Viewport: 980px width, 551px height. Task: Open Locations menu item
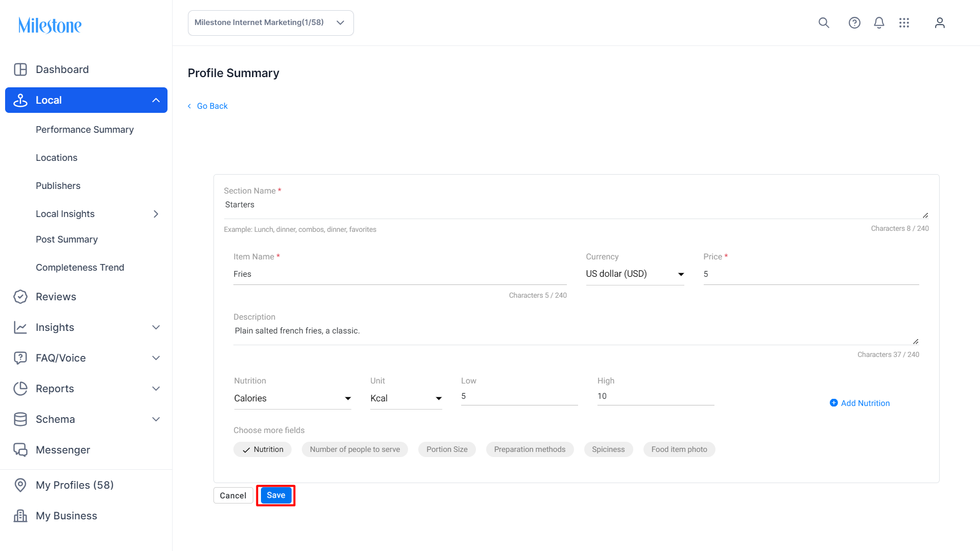[57, 158]
